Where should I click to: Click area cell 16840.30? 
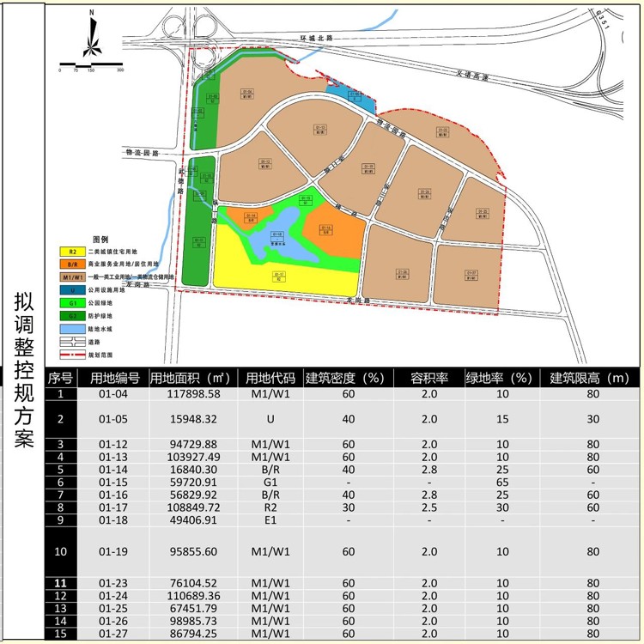(x=193, y=470)
